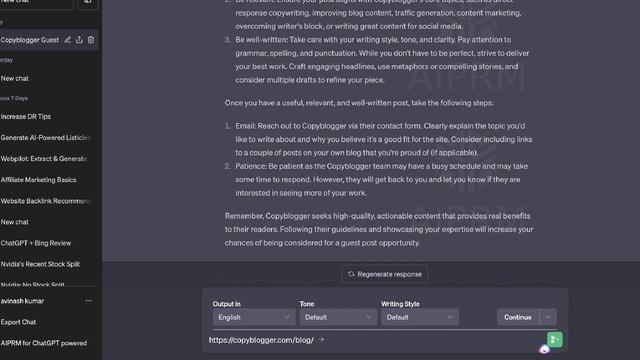Open the Copyblogger Guest chat
Screen dimensions: 640x360
click(30, 40)
